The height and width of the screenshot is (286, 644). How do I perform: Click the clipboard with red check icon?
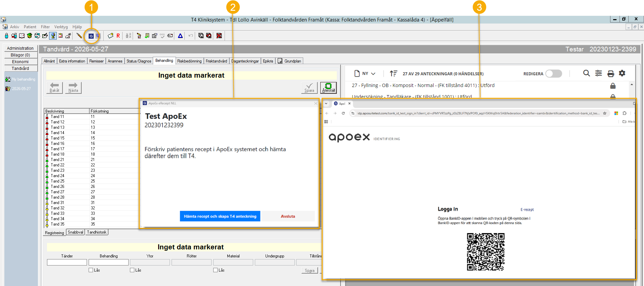(60, 36)
